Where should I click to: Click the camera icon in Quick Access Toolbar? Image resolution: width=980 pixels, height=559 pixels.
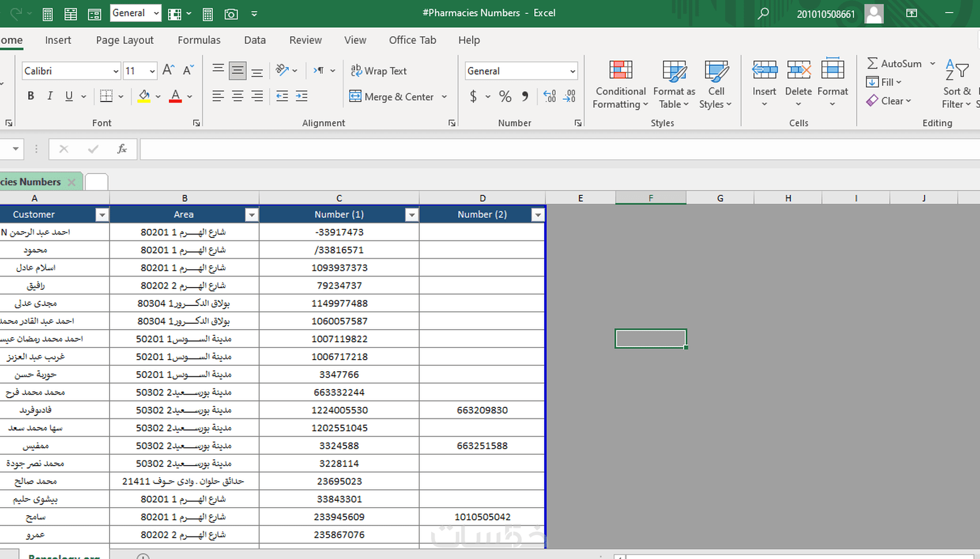pos(231,14)
